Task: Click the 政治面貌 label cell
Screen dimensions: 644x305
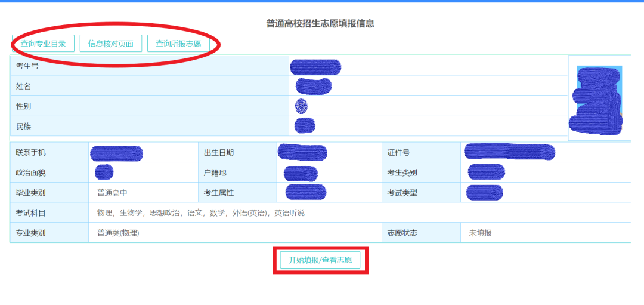Action: [x=49, y=172]
